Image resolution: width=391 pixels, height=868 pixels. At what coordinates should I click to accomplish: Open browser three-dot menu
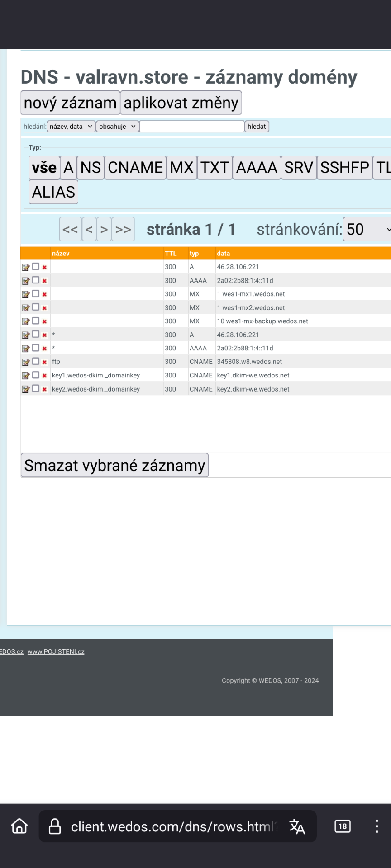point(377,826)
